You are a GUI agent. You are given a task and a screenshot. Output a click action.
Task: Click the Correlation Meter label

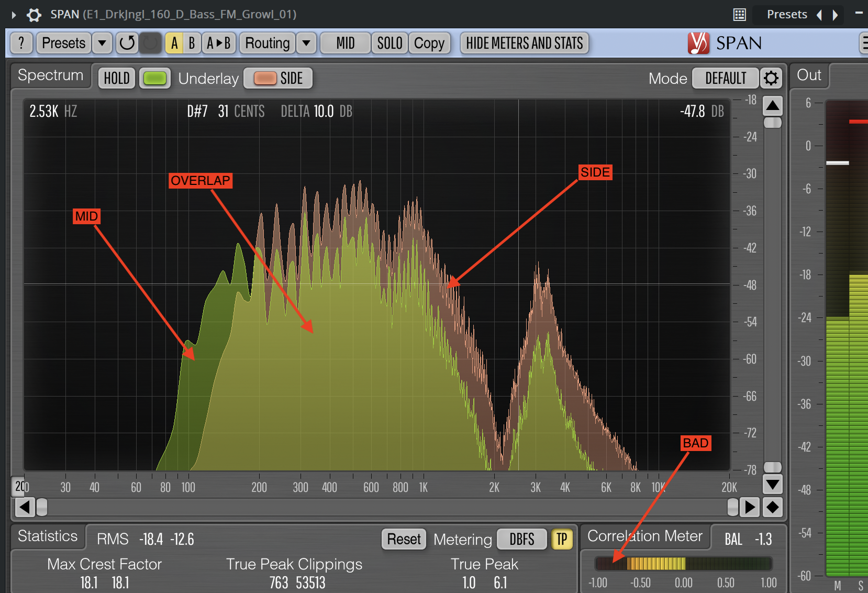645,536
